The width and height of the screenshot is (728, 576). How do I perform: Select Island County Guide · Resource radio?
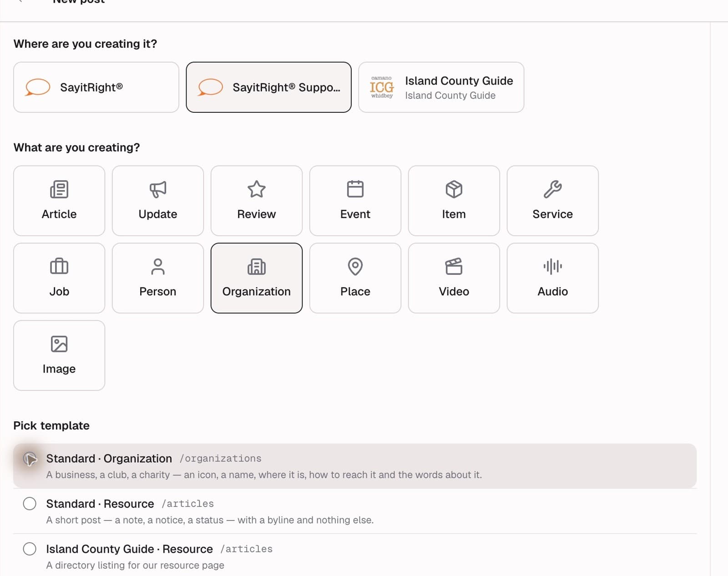coord(30,549)
